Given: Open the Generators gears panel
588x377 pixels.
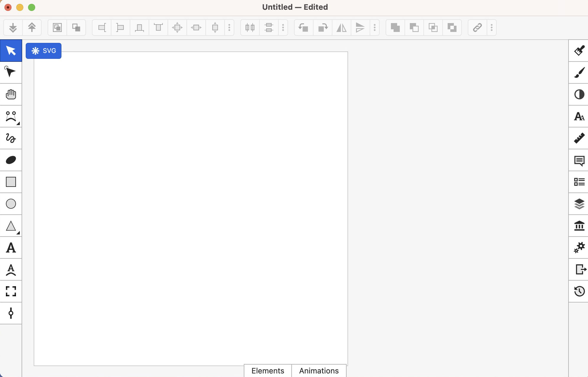Looking at the screenshot, I should 579,247.
